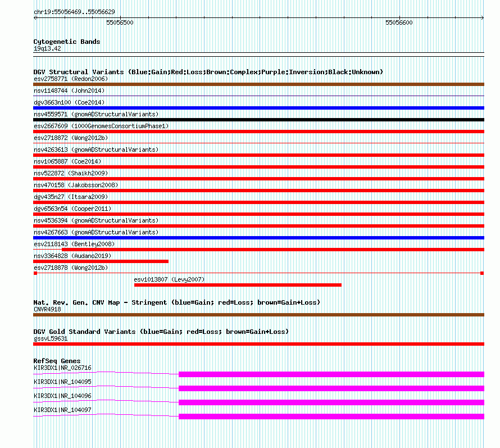The width and height of the screenshot is (500, 448).
Task: Select the magenta NR_104096 exon bar
Action: point(331,402)
